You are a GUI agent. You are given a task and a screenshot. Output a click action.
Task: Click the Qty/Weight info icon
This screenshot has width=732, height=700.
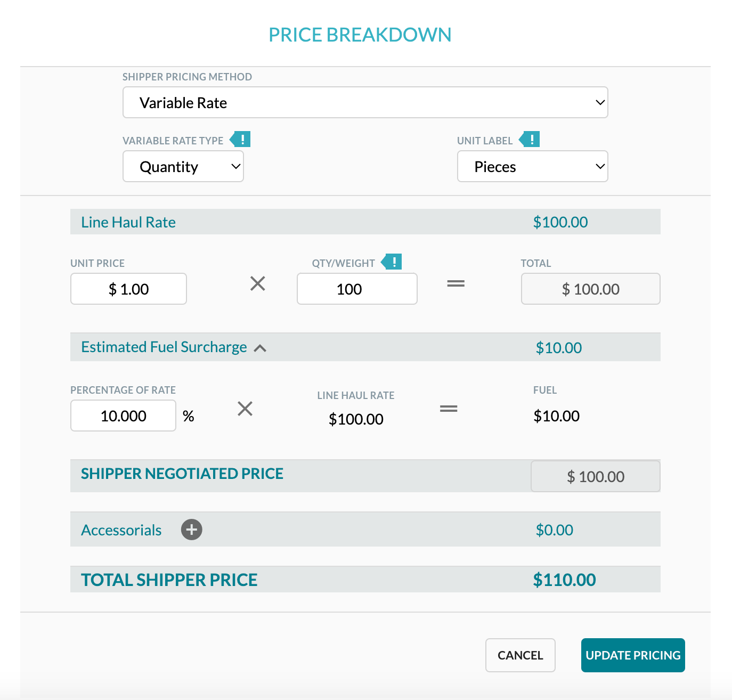click(393, 262)
